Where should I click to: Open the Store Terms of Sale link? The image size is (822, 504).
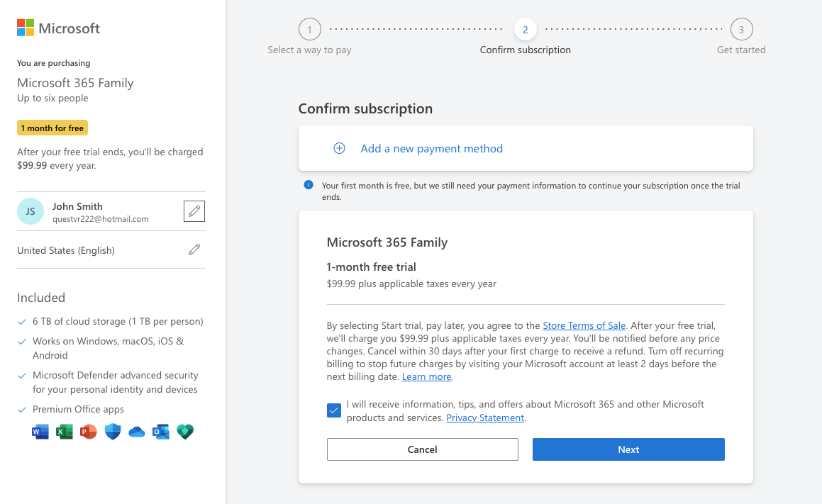(x=584, y=325)
